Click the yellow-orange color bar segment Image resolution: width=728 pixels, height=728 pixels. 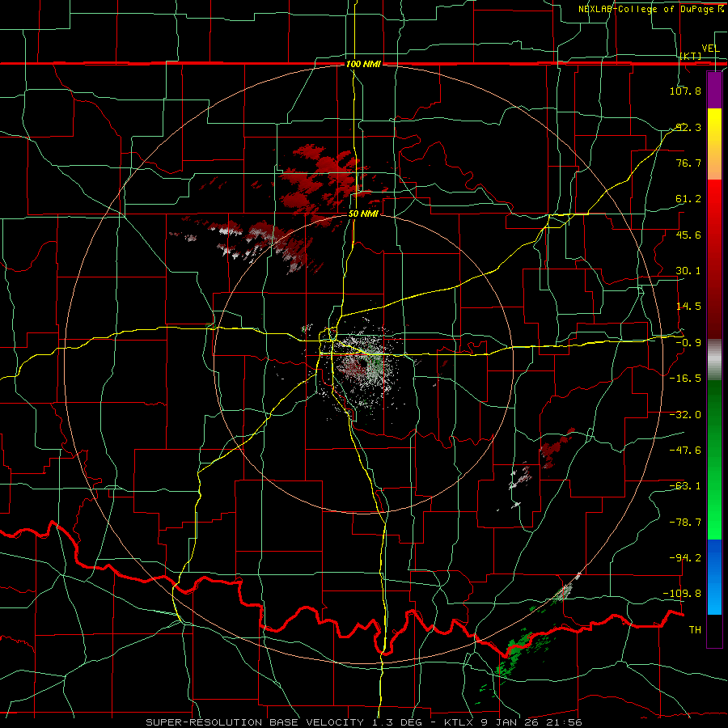click(x=714, y=144)
